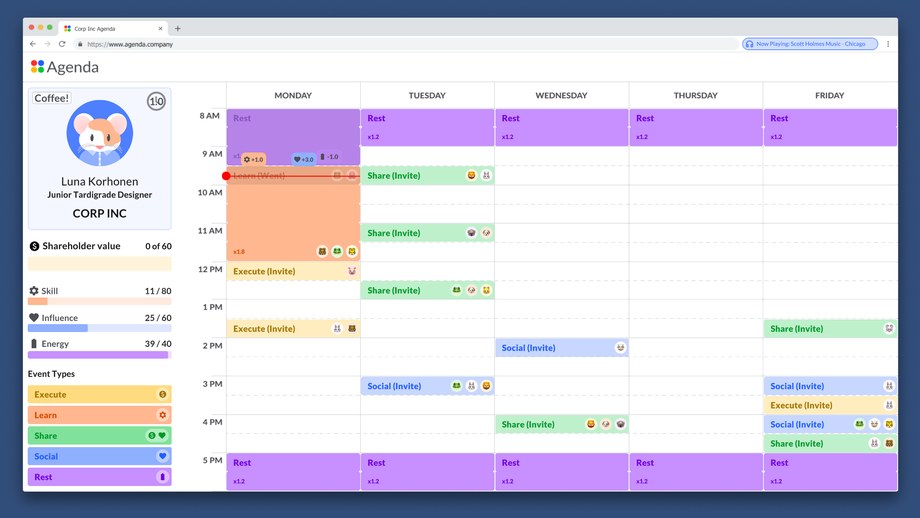Open Wednesday's 5 PM Rest event
Image resolution: width=920 pixels, height=518 pixels.
562,472
